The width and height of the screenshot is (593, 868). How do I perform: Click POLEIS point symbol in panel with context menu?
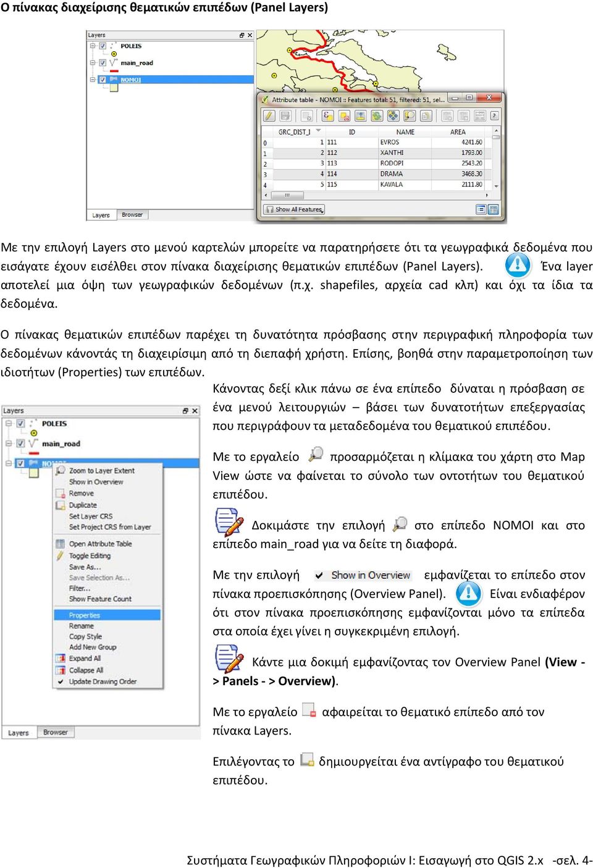click(x=33, y=433)
